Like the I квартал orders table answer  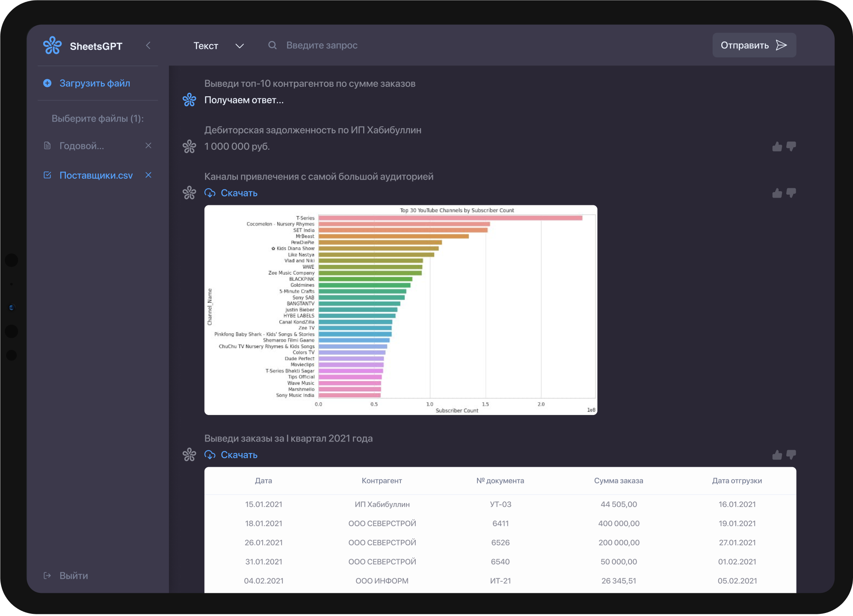777,455
